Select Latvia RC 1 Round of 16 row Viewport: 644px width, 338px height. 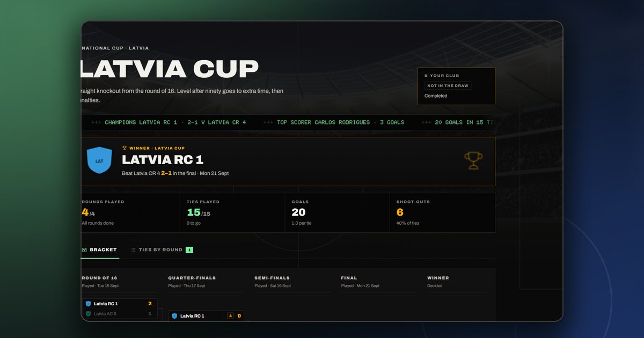point(120,304)
